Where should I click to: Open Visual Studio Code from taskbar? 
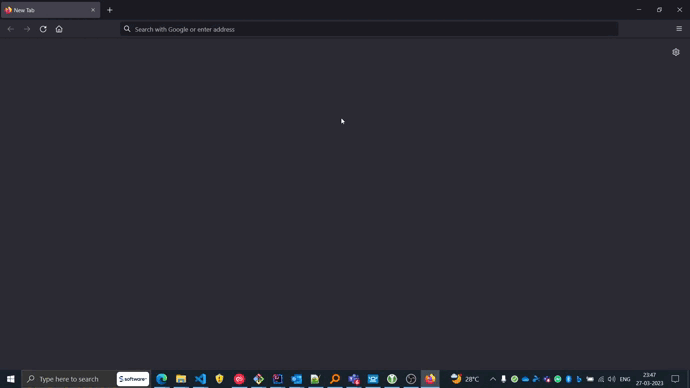point(200,379)
